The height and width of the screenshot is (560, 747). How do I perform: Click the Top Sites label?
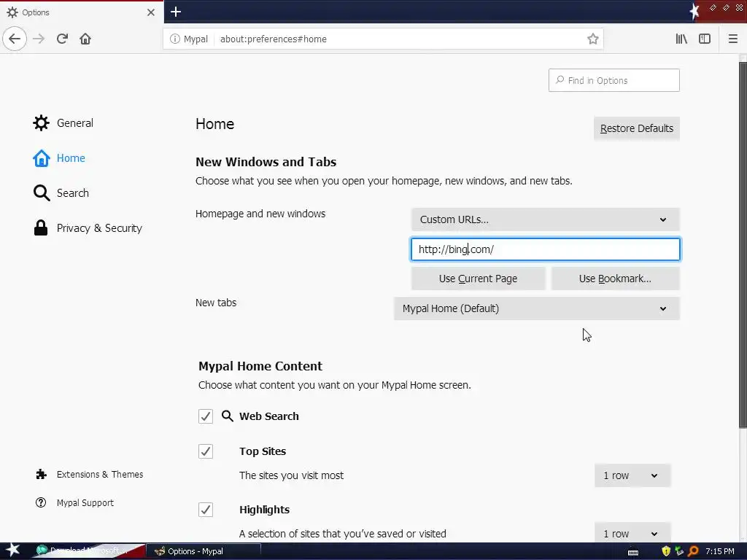(263, 451)
